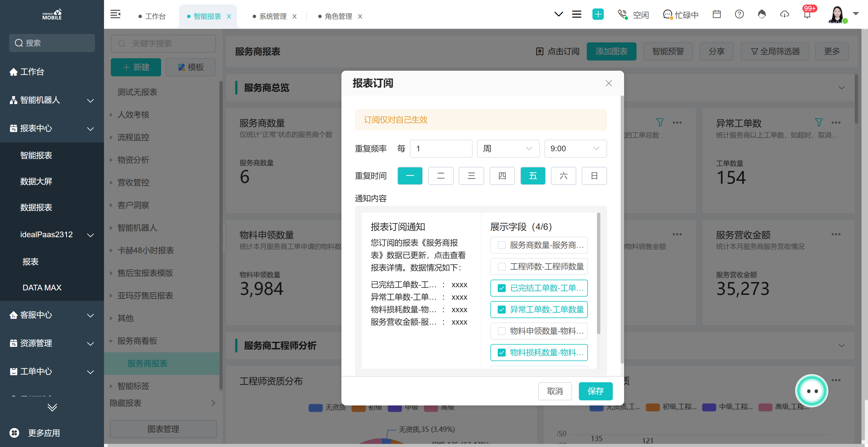Click the filter icon beside the partially hidden card
Image resolution: width=868 pixels, height=447 pixels.
tap(660, 122)
